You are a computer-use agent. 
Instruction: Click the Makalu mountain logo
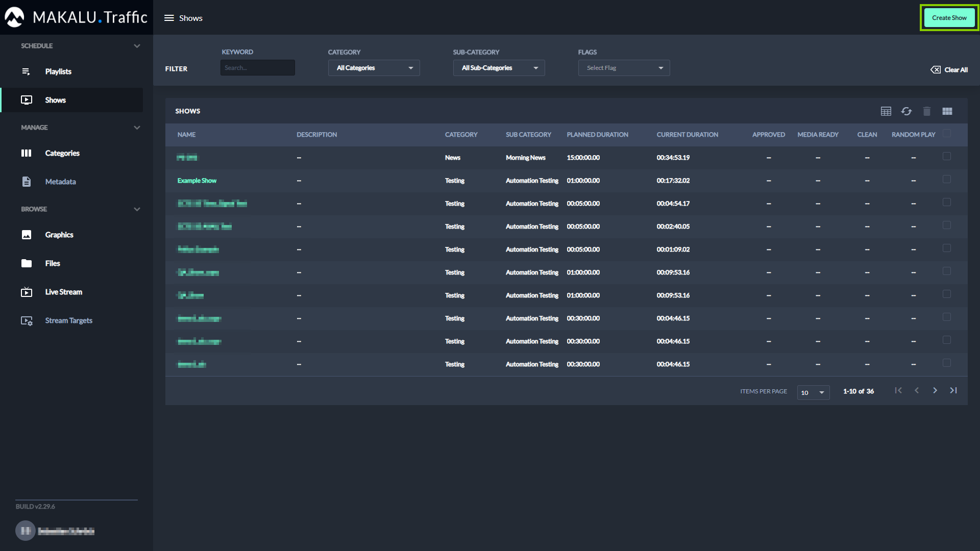(x=14, y=17)
